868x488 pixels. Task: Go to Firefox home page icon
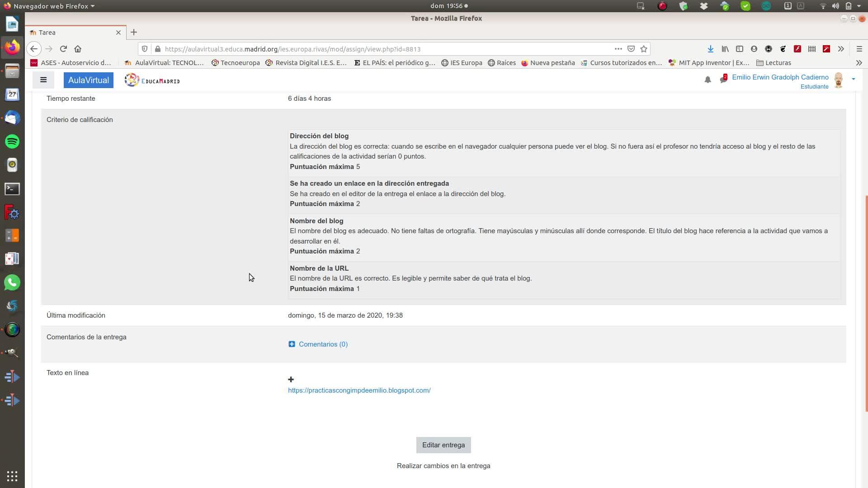(78, 49)
